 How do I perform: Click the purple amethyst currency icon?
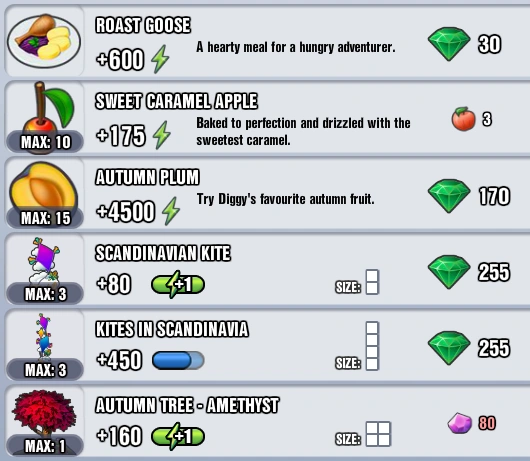460,423
